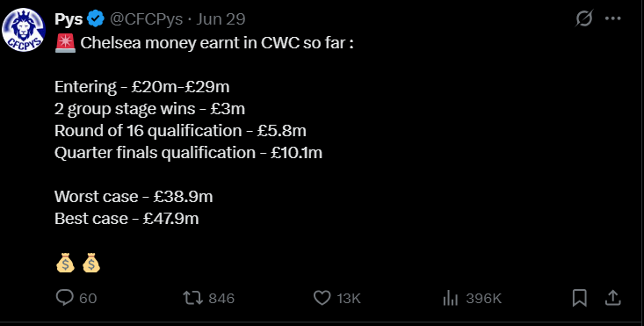Click the 846 reposts count
644x326 pixels.
221,299
